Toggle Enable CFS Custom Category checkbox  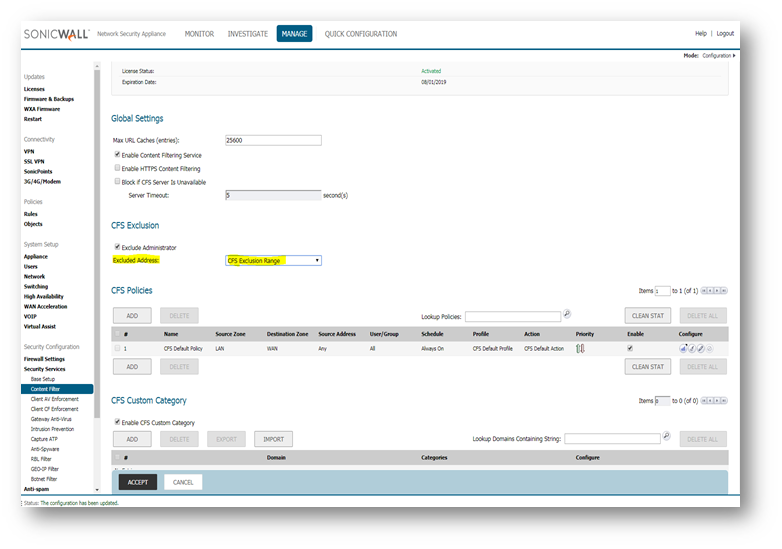click(x=117, y=422)
